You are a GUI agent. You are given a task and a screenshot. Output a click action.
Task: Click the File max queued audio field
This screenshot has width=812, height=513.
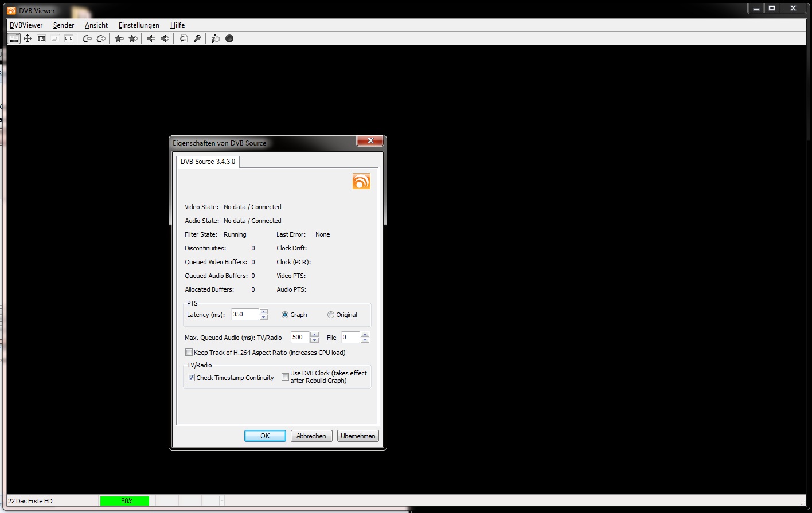coord(351,337)
